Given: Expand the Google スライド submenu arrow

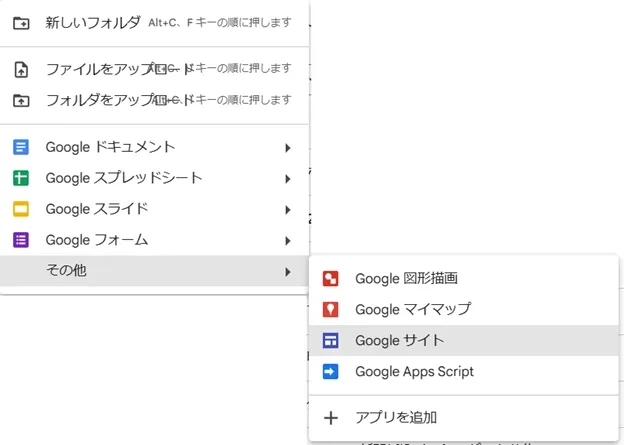Looking at the screenshot, I should click(x=288, y=210).
